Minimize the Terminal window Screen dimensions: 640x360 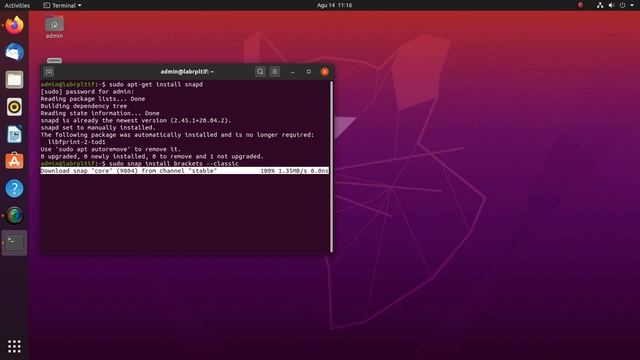(x=293, y=72)
